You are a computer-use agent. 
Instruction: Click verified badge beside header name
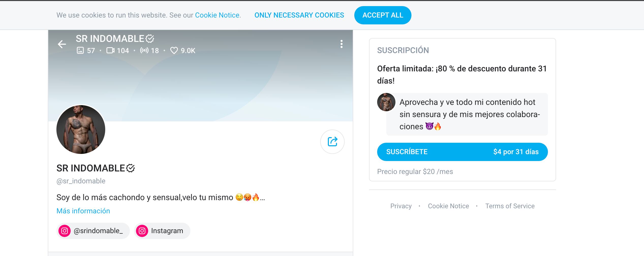click(x=150, y=39)
